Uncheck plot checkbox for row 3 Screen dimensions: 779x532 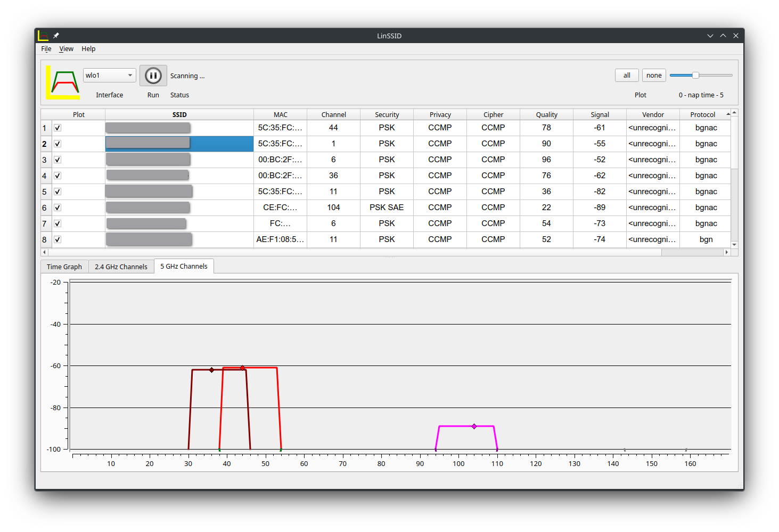[58, 160]
